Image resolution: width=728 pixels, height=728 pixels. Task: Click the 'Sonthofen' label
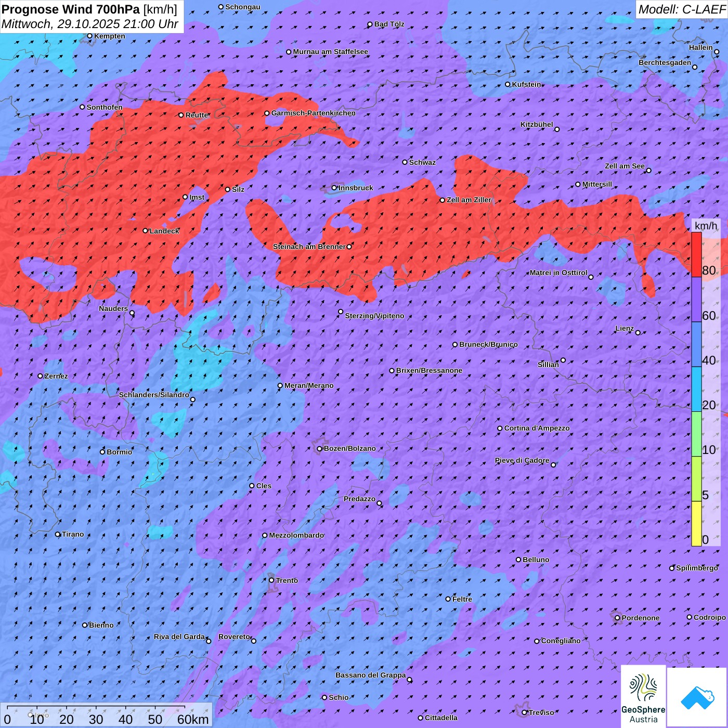105,107
